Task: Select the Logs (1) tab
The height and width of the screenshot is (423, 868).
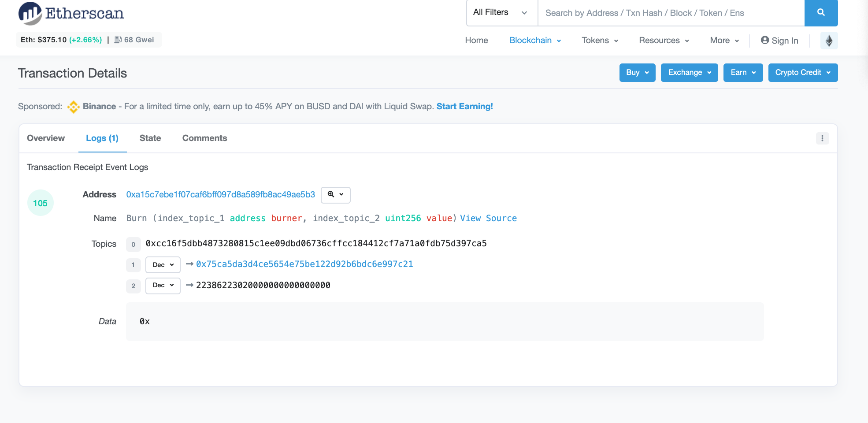Action: point(102,138)
